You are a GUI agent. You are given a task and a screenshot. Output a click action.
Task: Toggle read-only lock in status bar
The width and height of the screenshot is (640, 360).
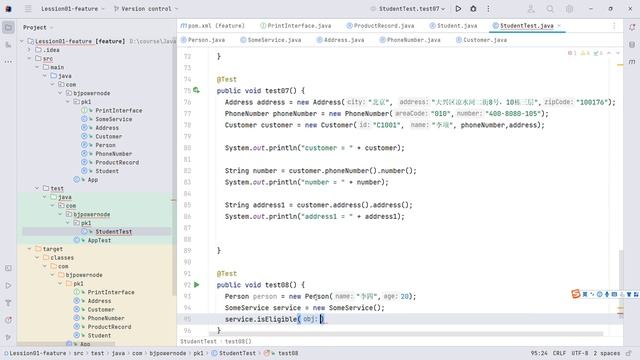coord(629,353)
